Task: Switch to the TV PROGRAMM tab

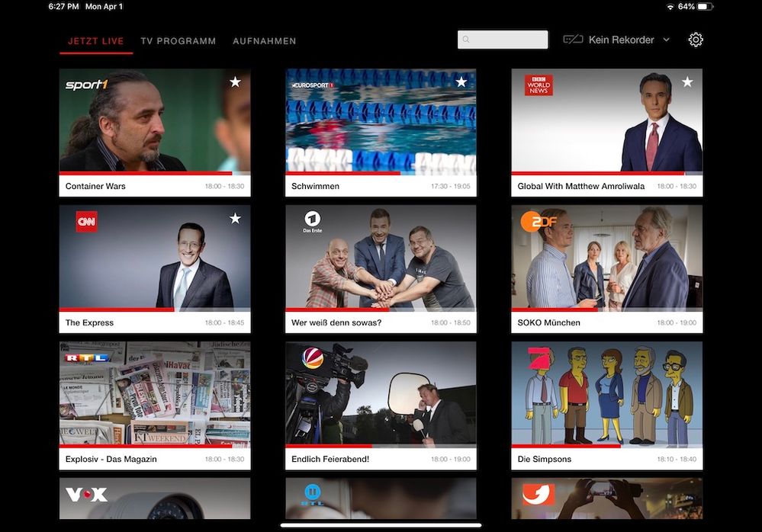Action: click(x=178, y=40)
